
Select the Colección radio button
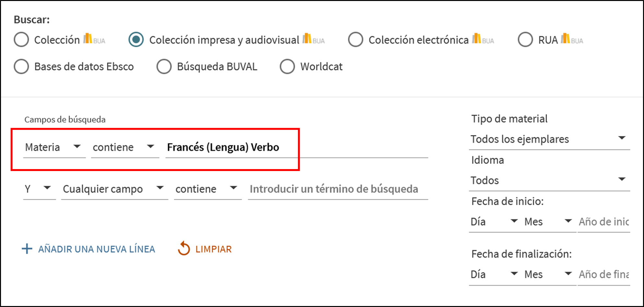[22, 40]
